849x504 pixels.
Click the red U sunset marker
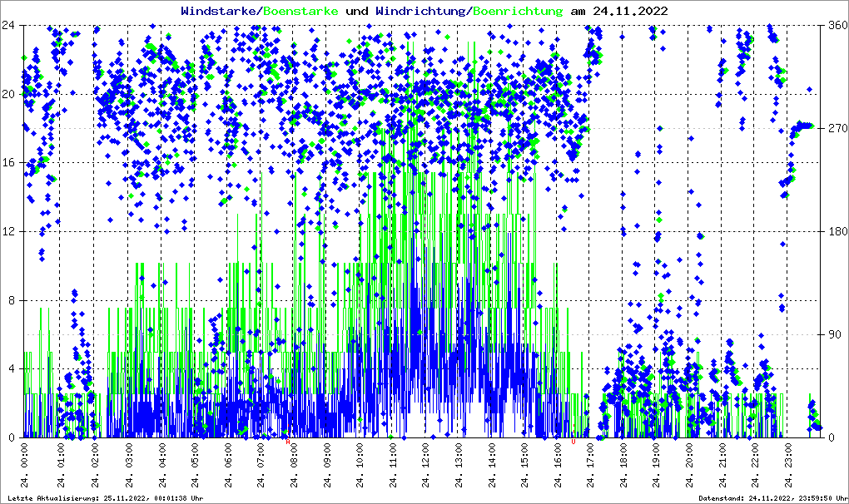coord(573,442)
